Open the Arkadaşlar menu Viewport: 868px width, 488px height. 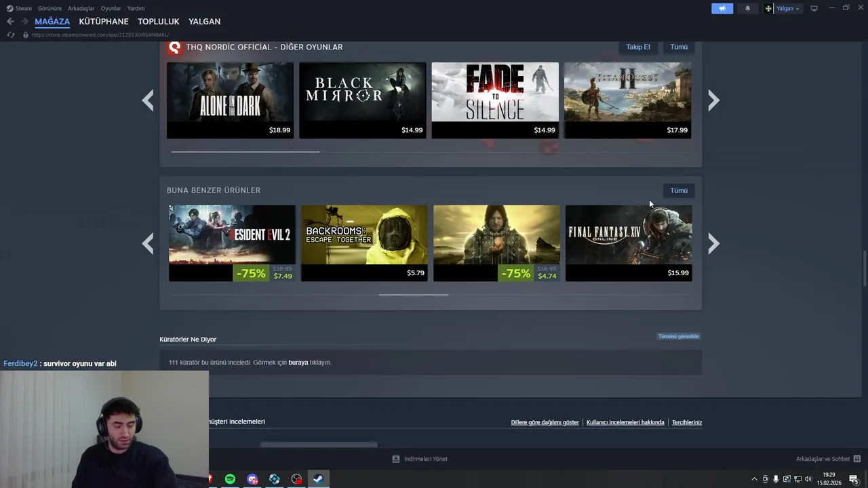coord(81,8)
